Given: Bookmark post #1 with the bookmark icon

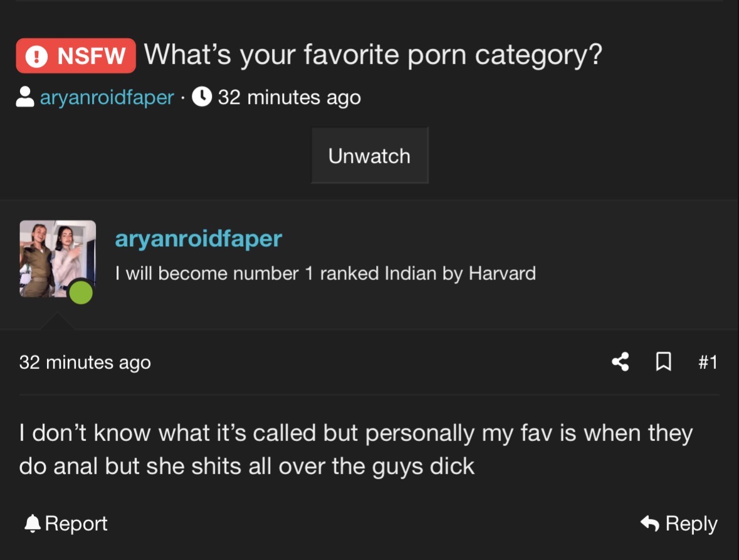Looking at the screenshot, I should point(663,361).
